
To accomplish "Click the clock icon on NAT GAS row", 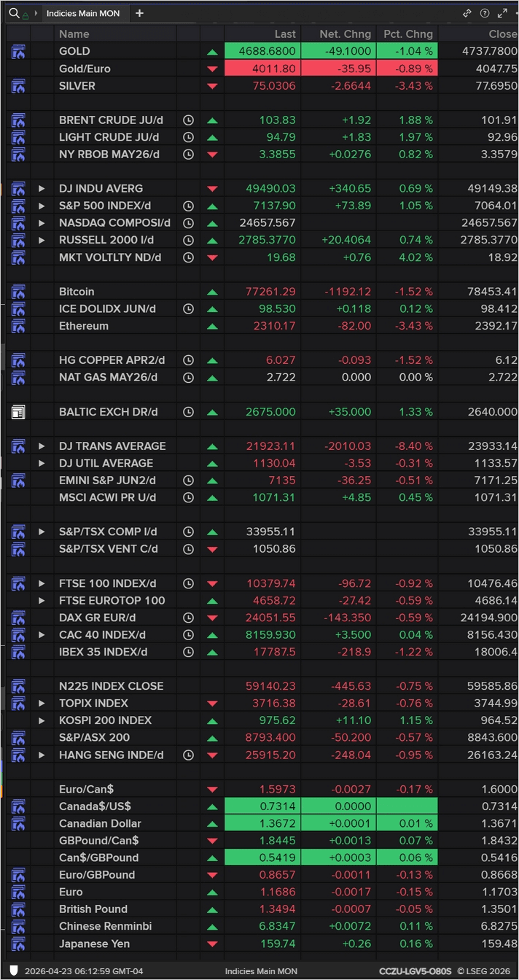I will [188, 378].
